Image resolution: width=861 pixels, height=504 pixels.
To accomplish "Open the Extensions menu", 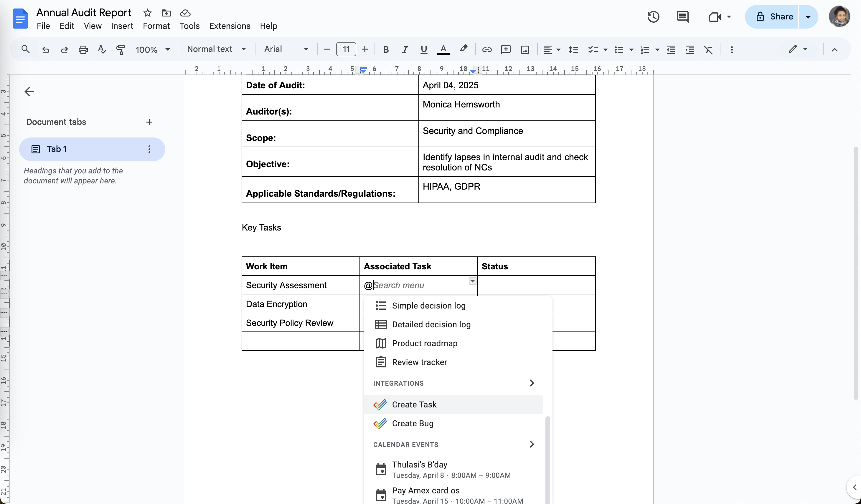I will (230, 26).
